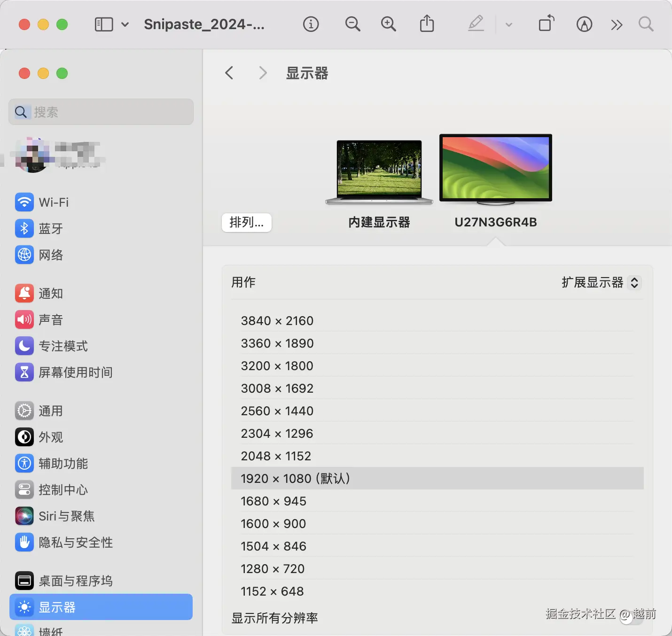
Task: Show image info with the info icon
Action: [311, 24]
